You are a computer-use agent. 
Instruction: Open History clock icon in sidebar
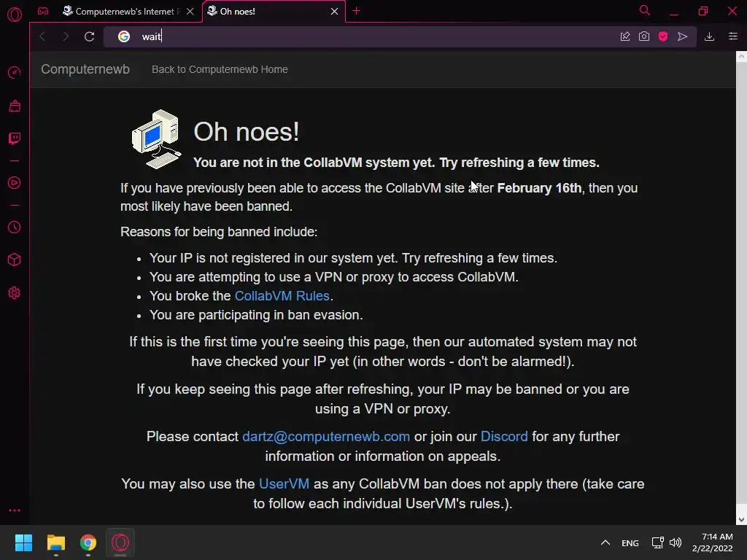click(x=15, y=227)
